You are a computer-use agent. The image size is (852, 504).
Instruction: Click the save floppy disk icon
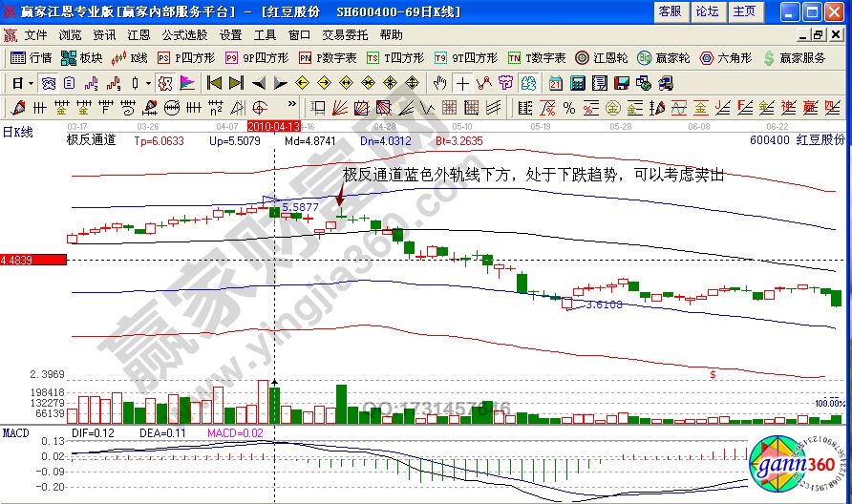(620, 83)
